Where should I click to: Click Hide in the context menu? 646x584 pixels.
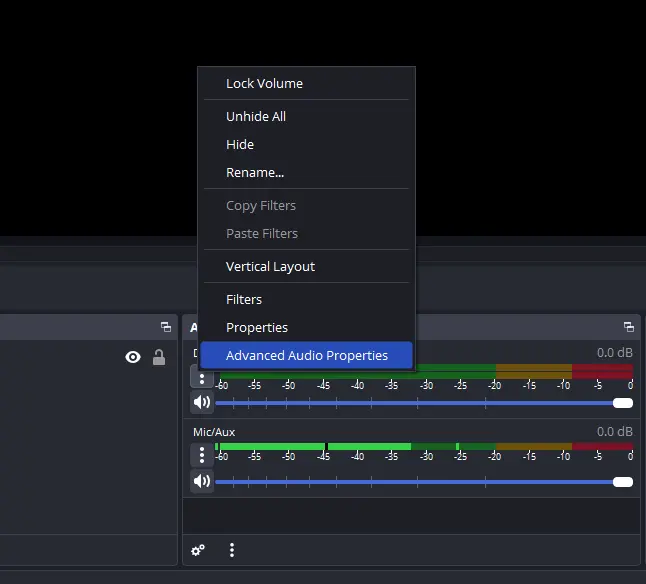click(x=306, y=145)
